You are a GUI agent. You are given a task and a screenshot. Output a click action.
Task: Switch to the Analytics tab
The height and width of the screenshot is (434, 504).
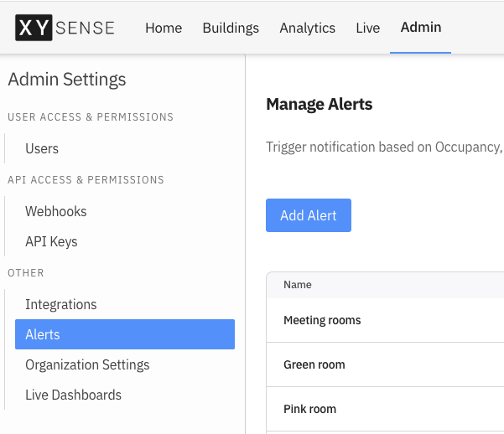tap(307, 28)
